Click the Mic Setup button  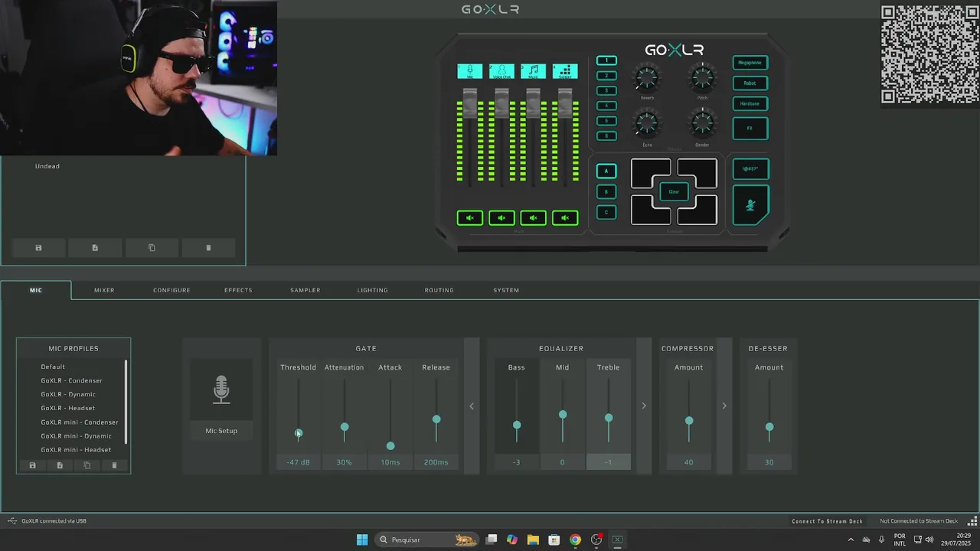coord(221,431)
